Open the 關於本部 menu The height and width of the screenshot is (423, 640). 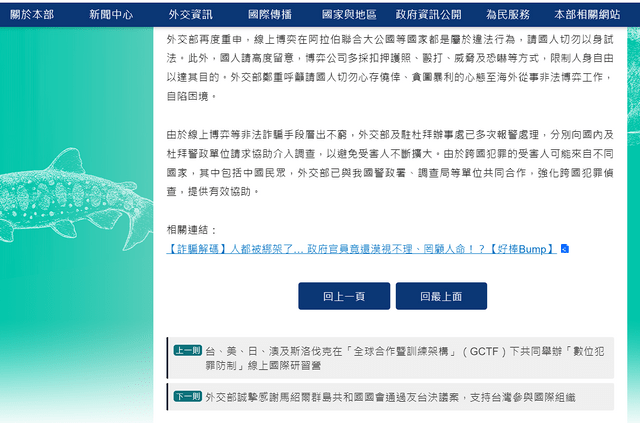[x=32, y=15]
